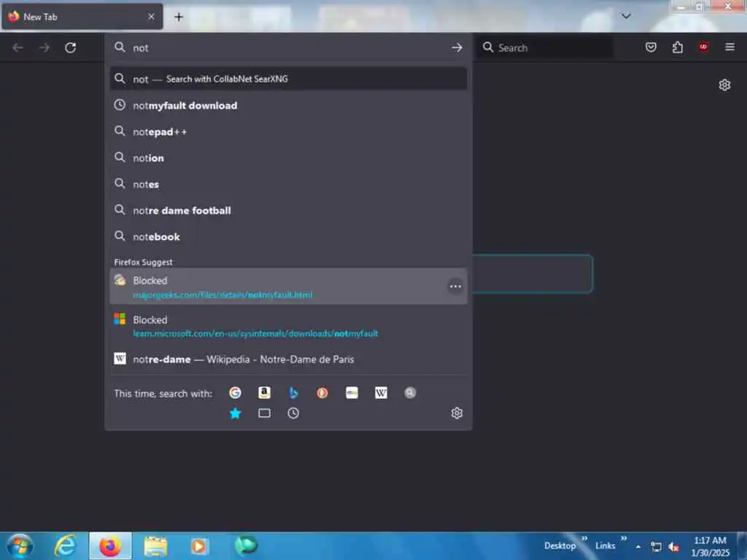The height and width of the screenshot is (560, 747).
Task: Show hidden tray icons arrow
Action: [x=638, y=547]
